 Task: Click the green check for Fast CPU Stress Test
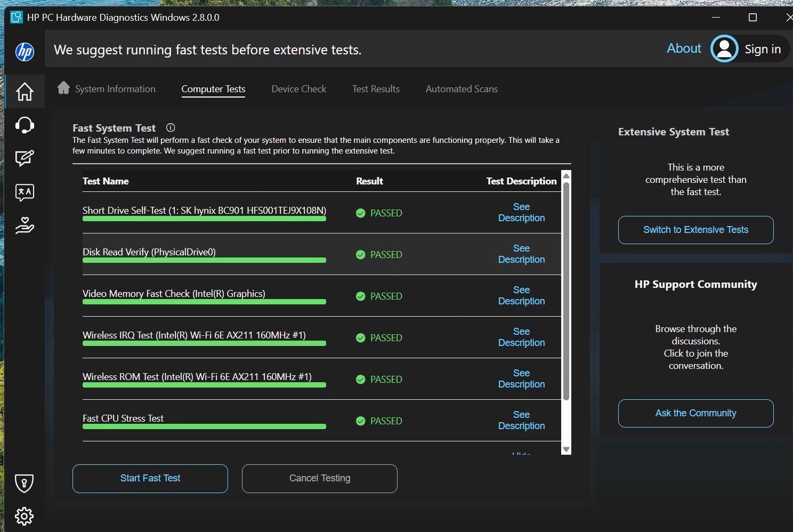[361, 421]
